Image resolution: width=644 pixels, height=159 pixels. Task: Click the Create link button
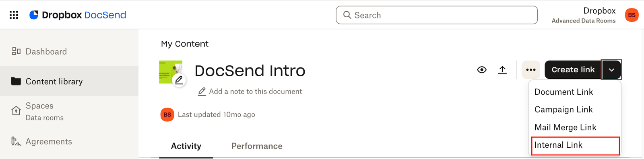click(x=573, y=70)
